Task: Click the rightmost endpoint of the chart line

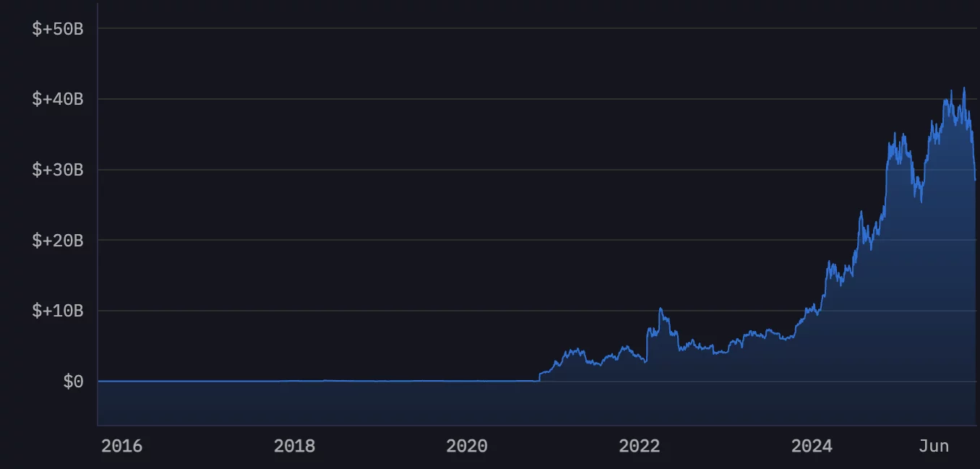Action: [974, 180]
